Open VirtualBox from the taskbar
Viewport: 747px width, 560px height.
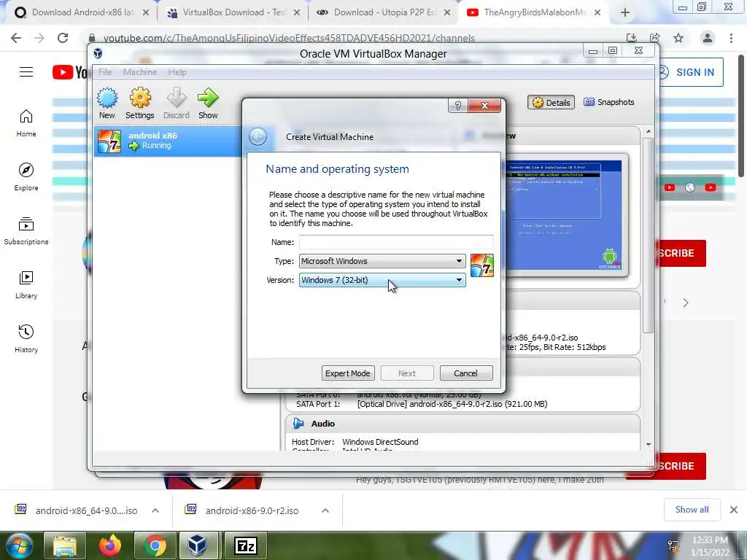click(x=198, y=545)
